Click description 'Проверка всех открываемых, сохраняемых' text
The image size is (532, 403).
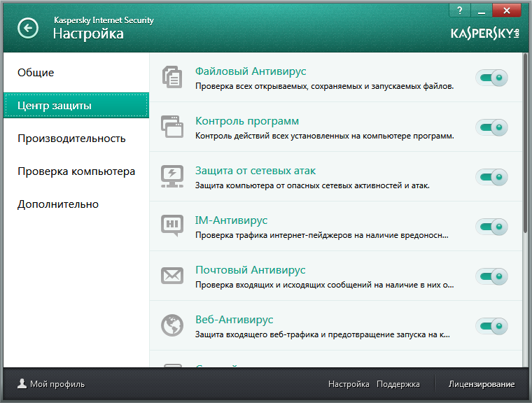pyautogui.click(x=324, y=86)
